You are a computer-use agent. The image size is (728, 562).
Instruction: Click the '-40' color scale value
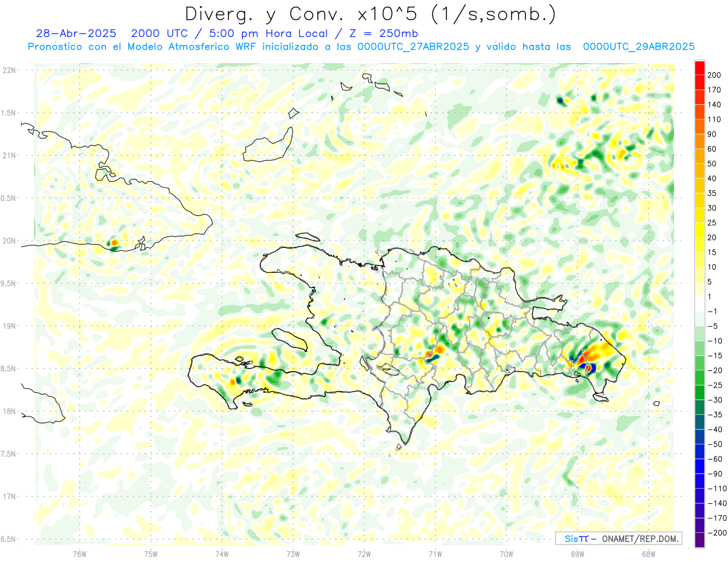tap(715, 430)
